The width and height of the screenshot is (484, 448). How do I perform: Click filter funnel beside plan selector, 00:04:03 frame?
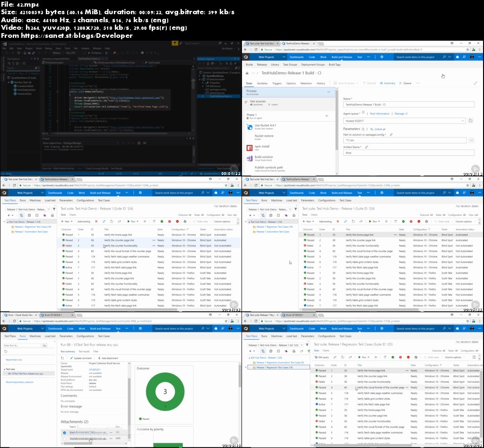pos(54,209)
